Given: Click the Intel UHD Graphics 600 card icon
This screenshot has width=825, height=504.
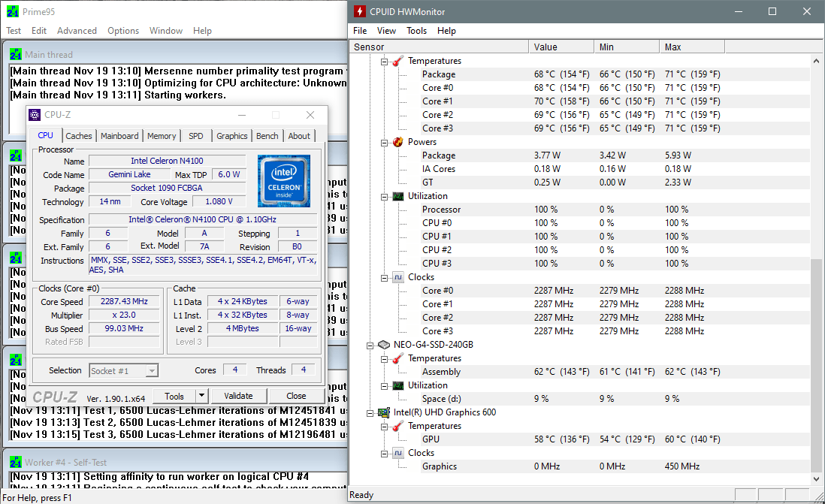Looking at the screenshot, I should (383, 412).
